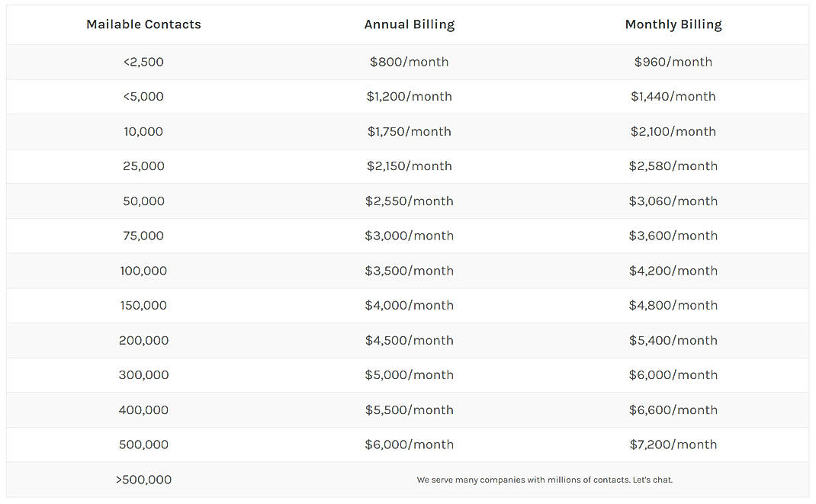The image size is (816, 504).
Task: Click the $960/month monthly price
Action: pyautogui.click(x=673, y=62)
